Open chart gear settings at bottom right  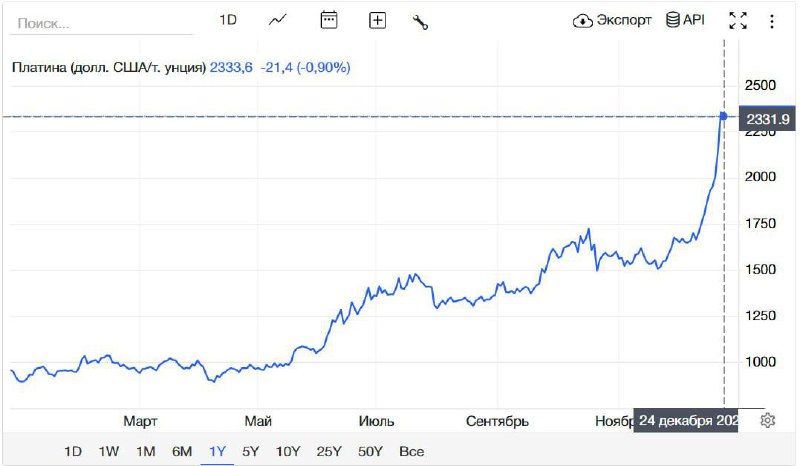click(768, 420)
